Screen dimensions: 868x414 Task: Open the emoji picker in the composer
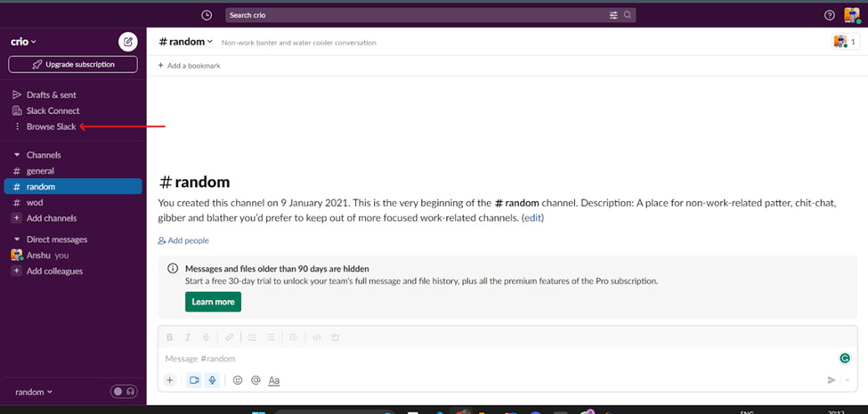(x=238, y=380)
